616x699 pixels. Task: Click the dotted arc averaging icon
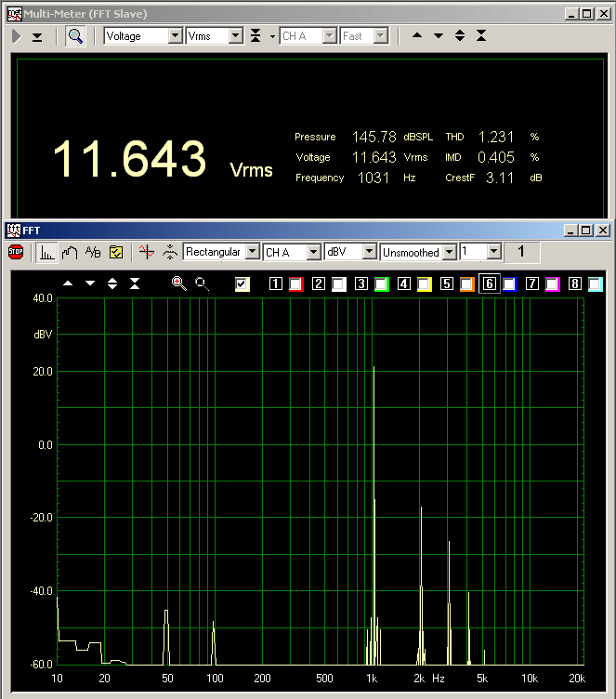click(x=170, y=252)
